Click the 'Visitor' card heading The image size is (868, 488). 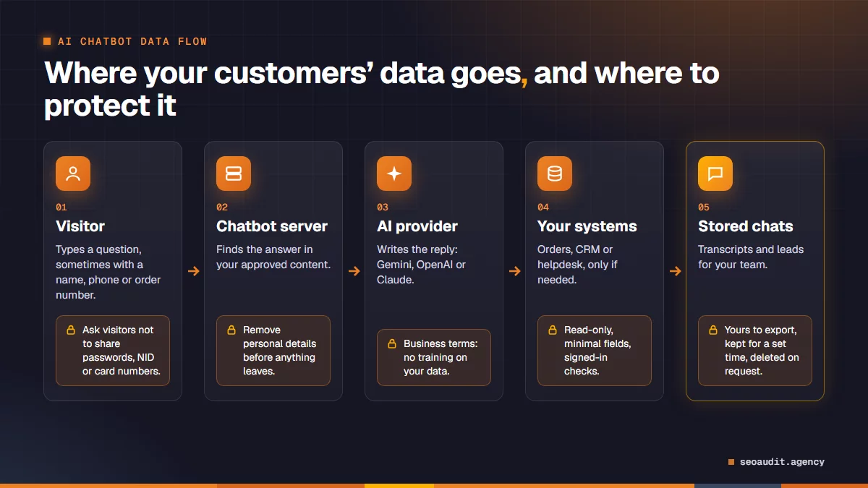[x=80, y=226]
